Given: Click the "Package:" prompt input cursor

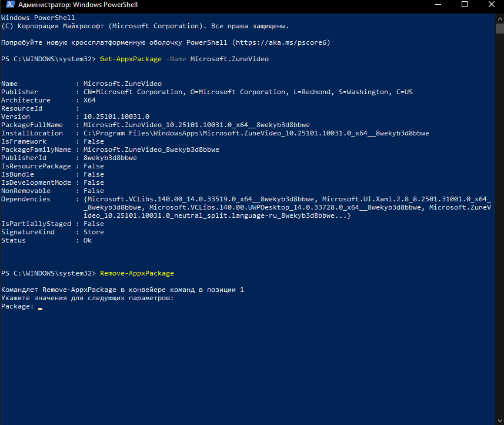Looking at the screenshot, I should pyautogui.click(x=40, y=308).
